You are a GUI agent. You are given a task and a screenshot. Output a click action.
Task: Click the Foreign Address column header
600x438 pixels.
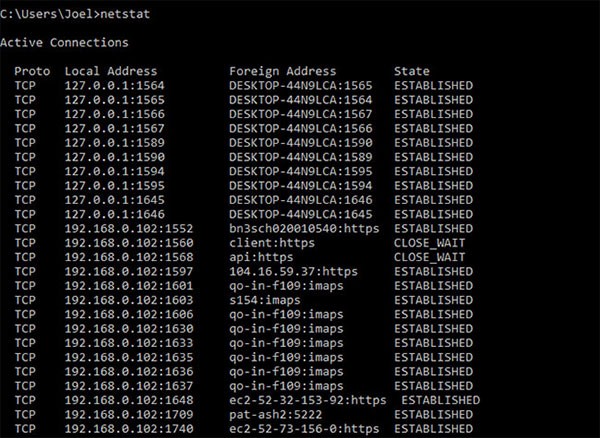[283, 72]
